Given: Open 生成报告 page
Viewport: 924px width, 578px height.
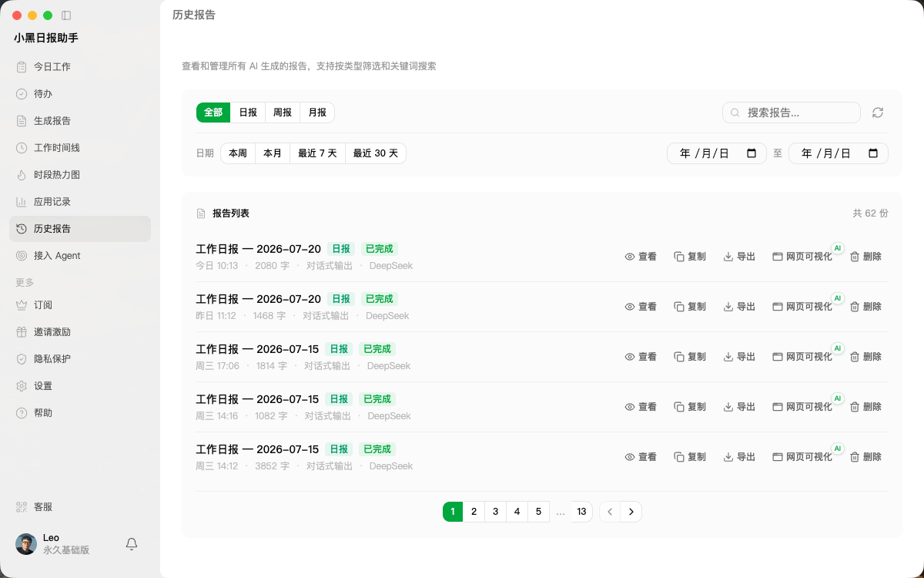Looking at the screenshot, I should coord(80,121).
